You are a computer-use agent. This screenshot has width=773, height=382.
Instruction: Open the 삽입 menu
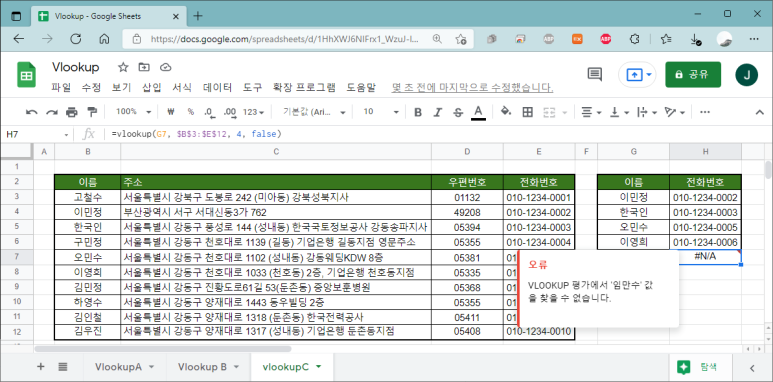tap(152, 88)
